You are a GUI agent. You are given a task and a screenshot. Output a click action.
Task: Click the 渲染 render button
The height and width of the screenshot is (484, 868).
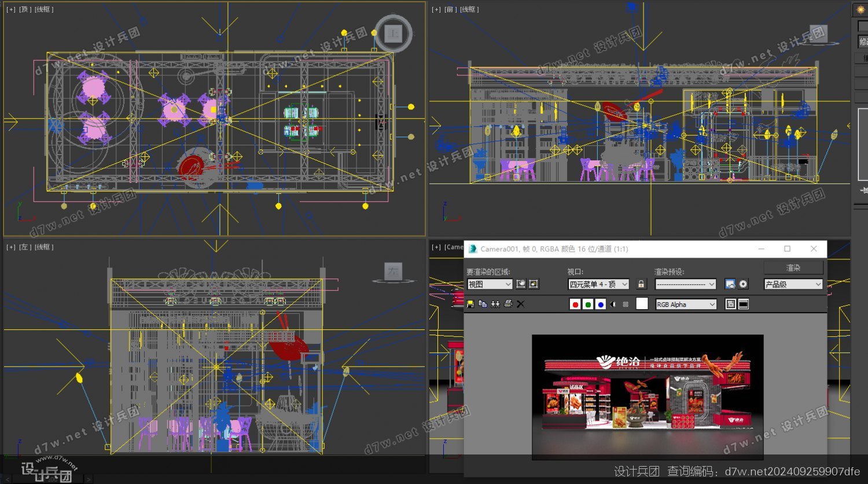[x=793, y=267]
